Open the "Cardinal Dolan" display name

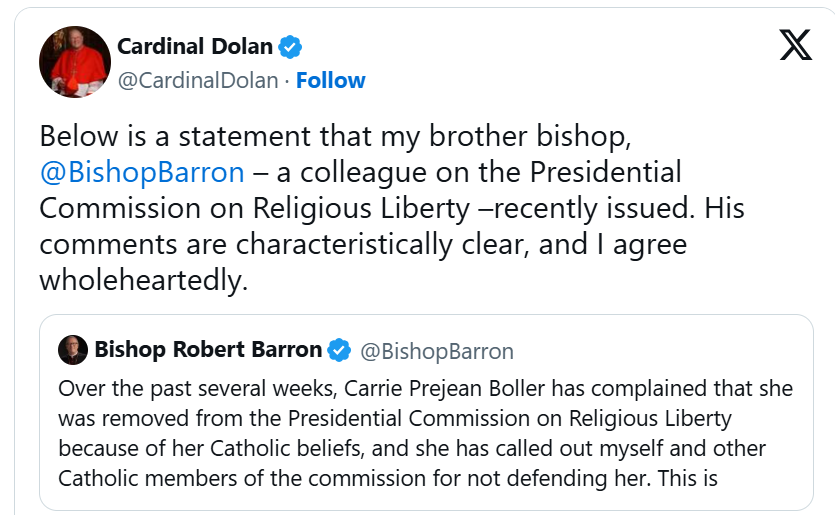point(194,46)
